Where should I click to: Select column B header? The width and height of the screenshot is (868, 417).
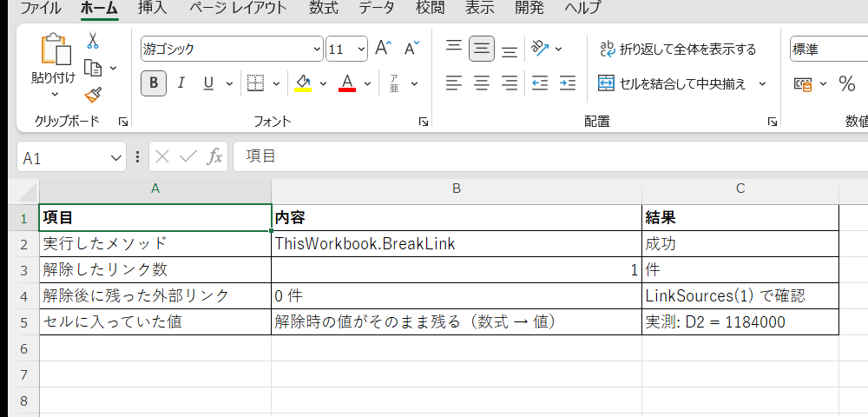tap(457, 189)
